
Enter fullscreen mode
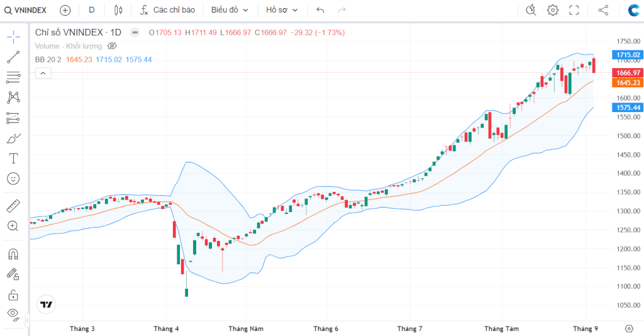[x=574, y=10]
